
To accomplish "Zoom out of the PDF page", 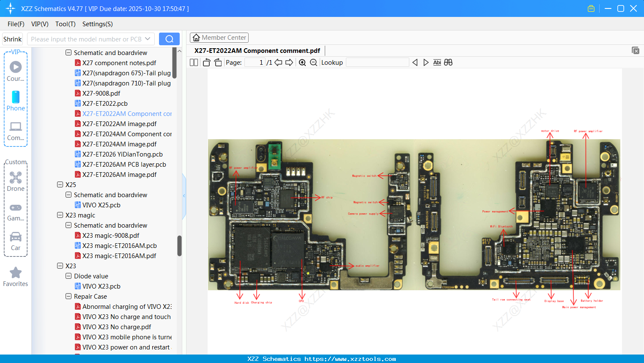I will tap(314, 62).
